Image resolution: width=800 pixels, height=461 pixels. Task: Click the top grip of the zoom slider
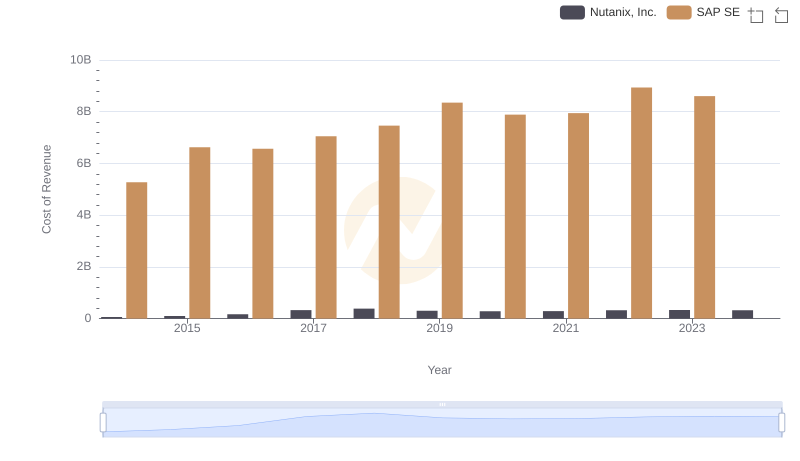[x=442, y=404]
